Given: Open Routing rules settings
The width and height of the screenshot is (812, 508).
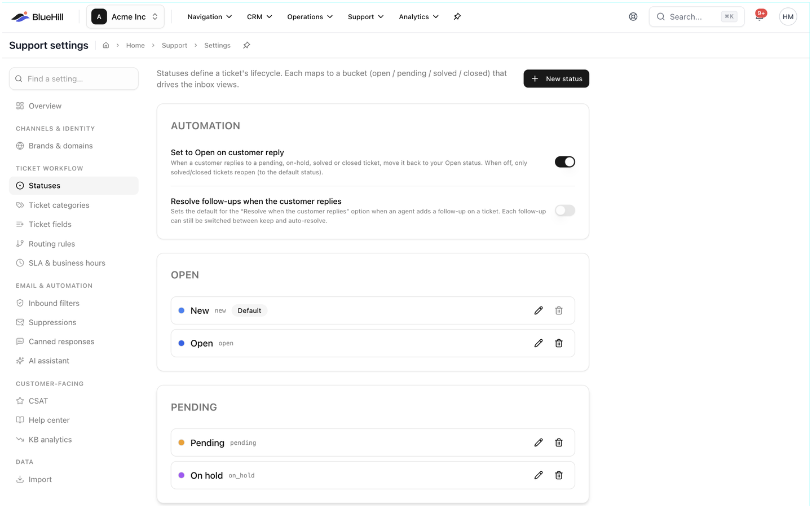Looking at the screenshot, I should [x=74, y=244].
